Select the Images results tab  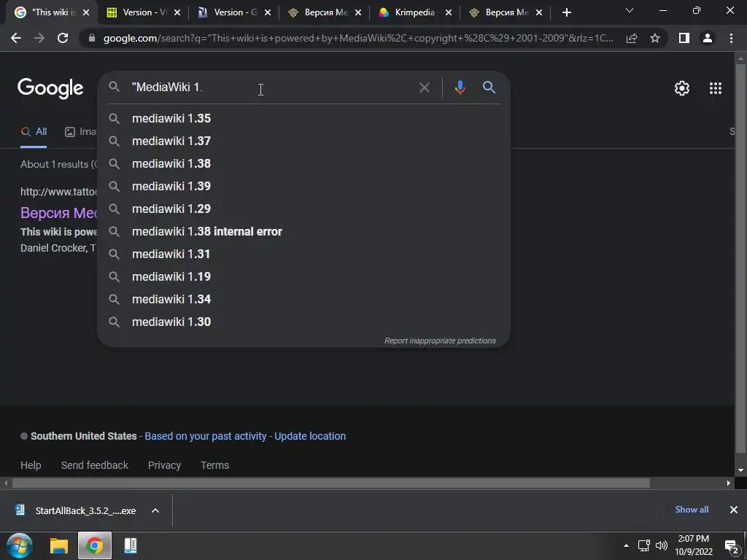point(80,132)
